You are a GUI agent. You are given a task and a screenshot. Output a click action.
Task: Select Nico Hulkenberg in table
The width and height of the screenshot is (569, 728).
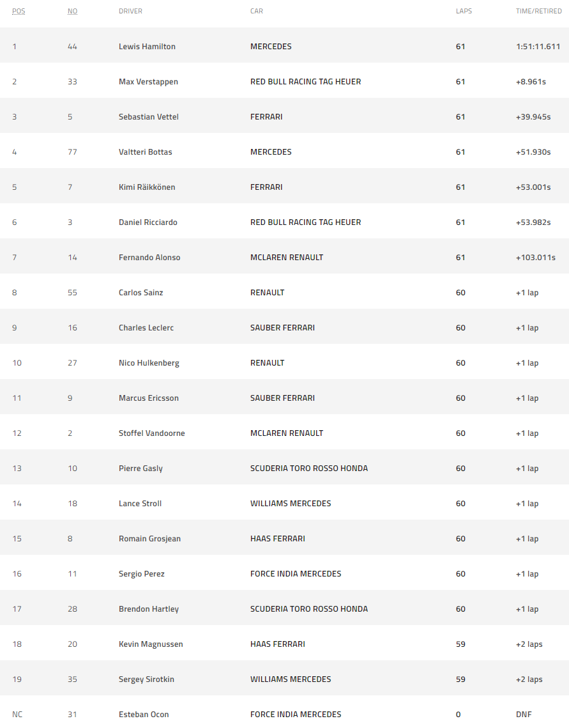149,363
